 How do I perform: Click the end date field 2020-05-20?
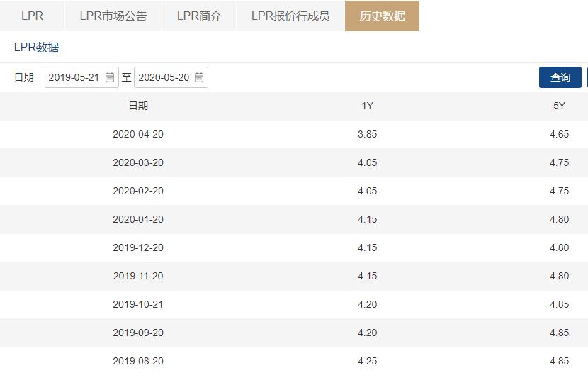[x=164, y=77]
